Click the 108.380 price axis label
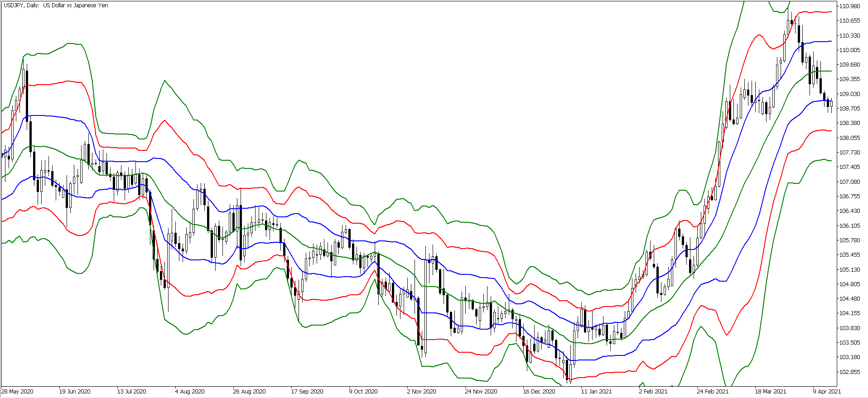The width and height of the screenshot is (868, 398). tap(849, 123)
